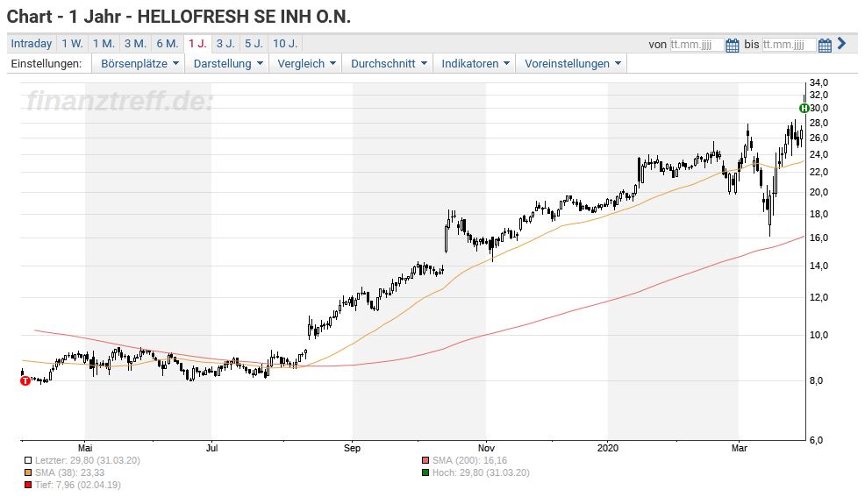The image size is (865, 504).
Task: Click the 'Tief: 7,96 (02.04.19)' legend text
Action: [x=78, y=485]
